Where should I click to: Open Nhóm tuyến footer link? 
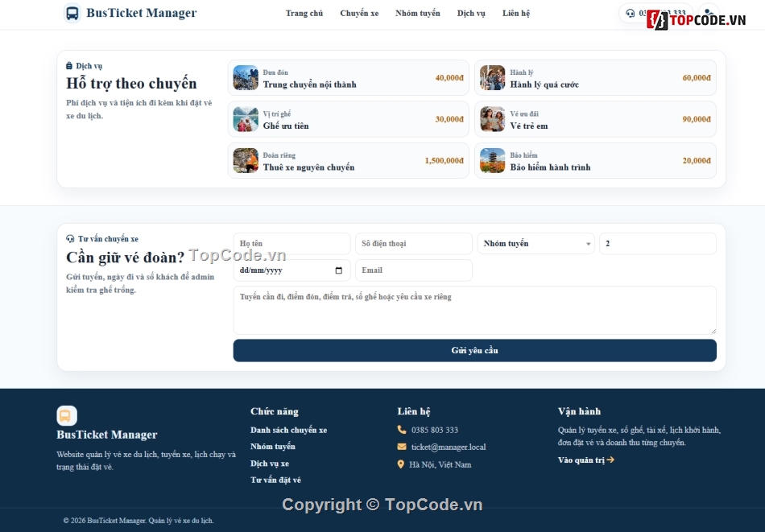[273, 446]
